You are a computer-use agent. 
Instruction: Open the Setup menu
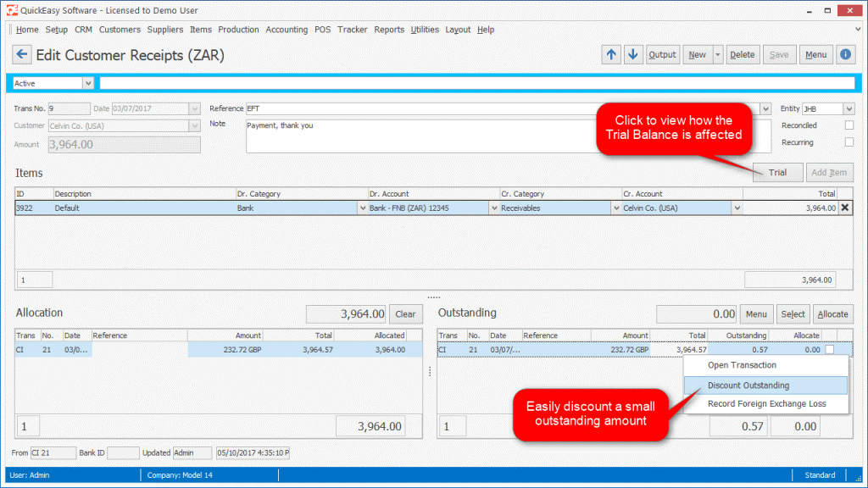pos(57,30)
